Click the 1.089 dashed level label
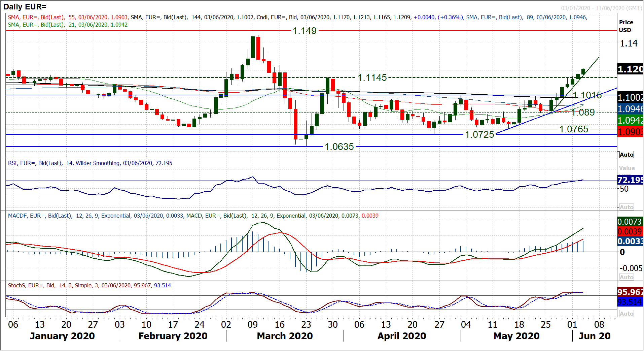Image resolution: width=644 pixels, height=351 pixels. click(x=583, y=113)
